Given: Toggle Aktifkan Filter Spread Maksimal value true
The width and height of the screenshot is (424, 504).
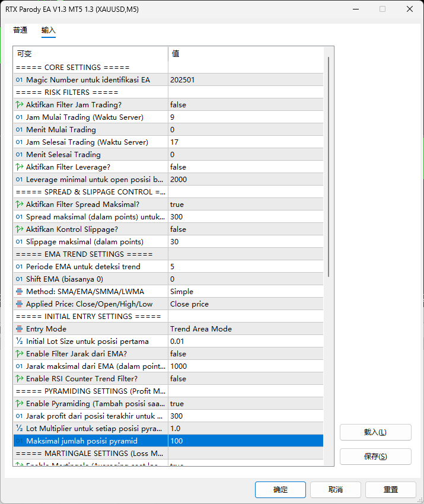Looking at the screenshot, I should click(x=245, y=205).
